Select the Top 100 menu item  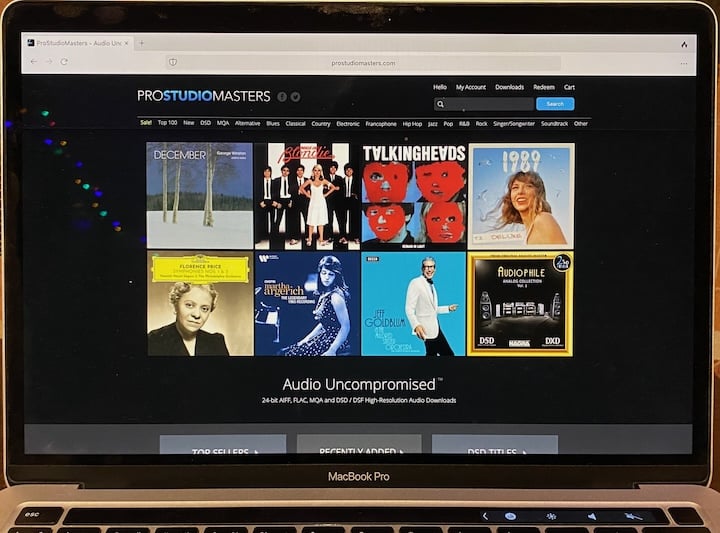pyautogui.click(x=168, y=123)
